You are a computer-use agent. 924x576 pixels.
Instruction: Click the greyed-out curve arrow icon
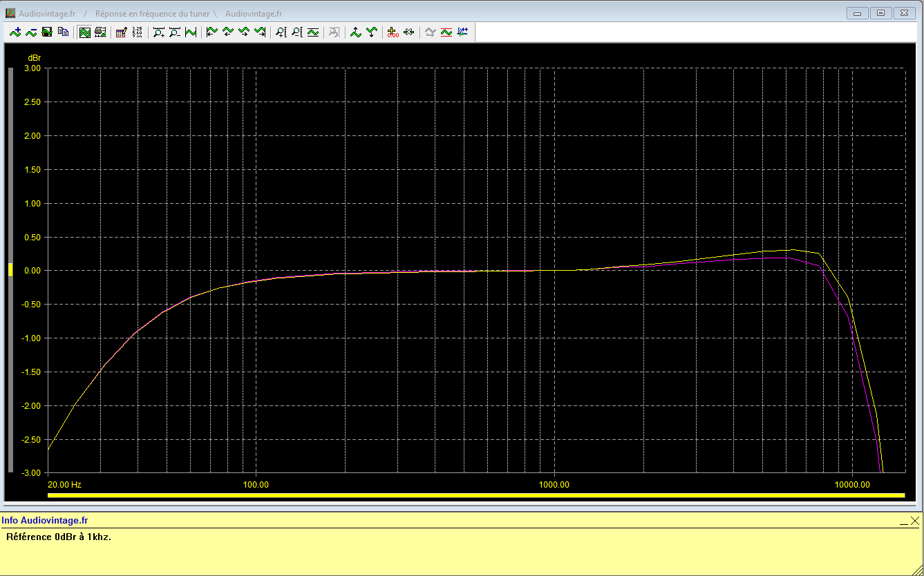tap(430, 32)
